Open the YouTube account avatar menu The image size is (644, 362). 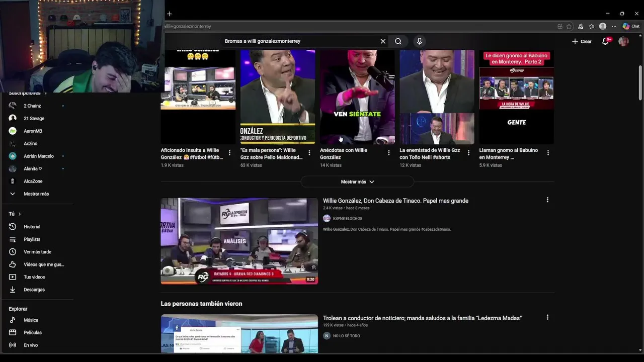click(x=623, y=41)
